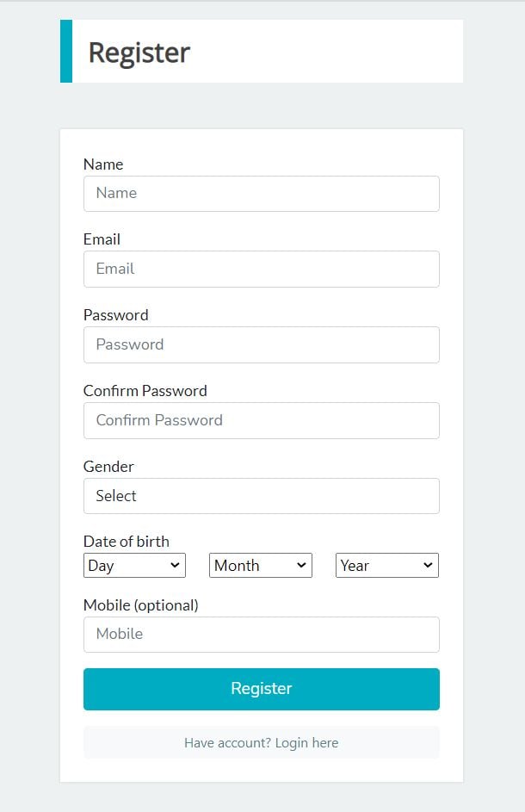The image size is (525, 812).
Task: Click the 'Gender' label
Action: tap(108, 467)
